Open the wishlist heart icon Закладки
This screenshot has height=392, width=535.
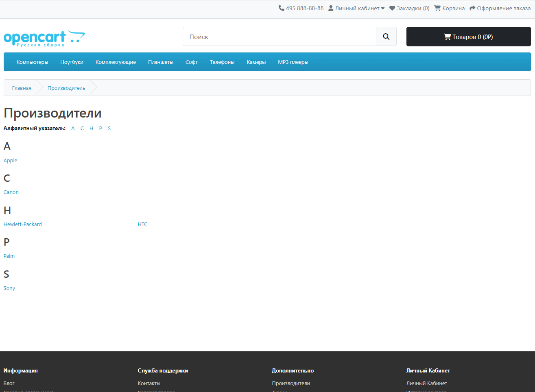point(392,8)
